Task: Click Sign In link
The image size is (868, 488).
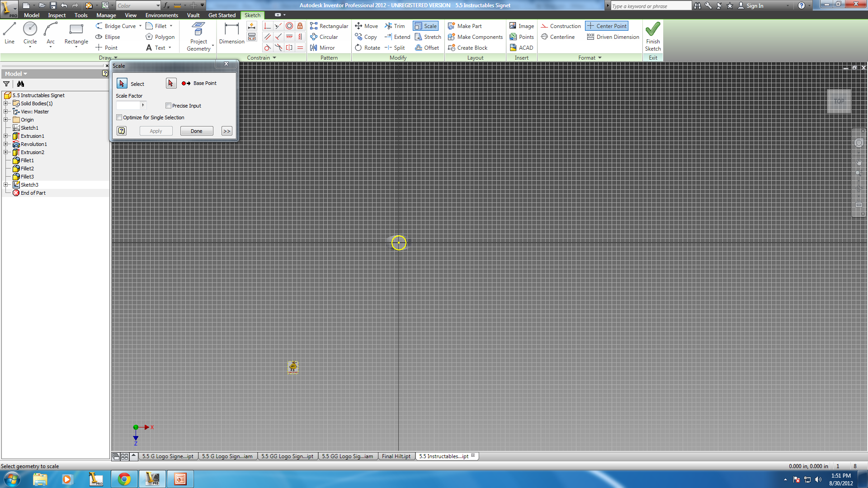Action: click(750, 6)
